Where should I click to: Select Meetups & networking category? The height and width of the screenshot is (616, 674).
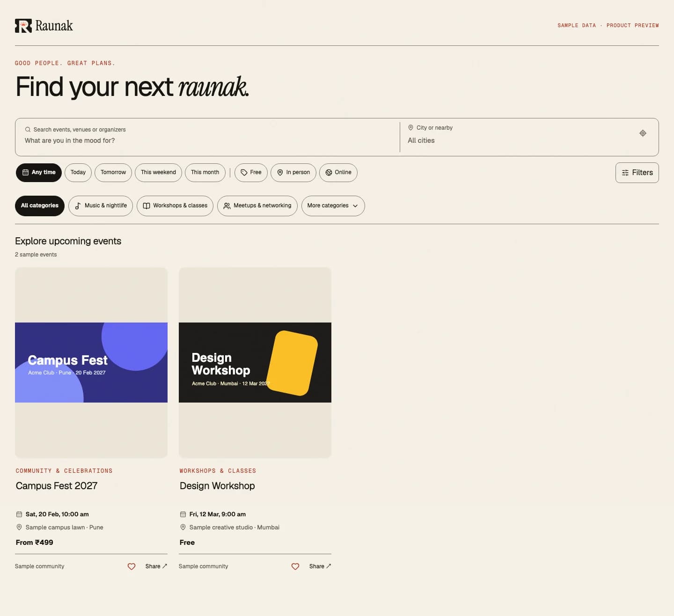point(257,206)
